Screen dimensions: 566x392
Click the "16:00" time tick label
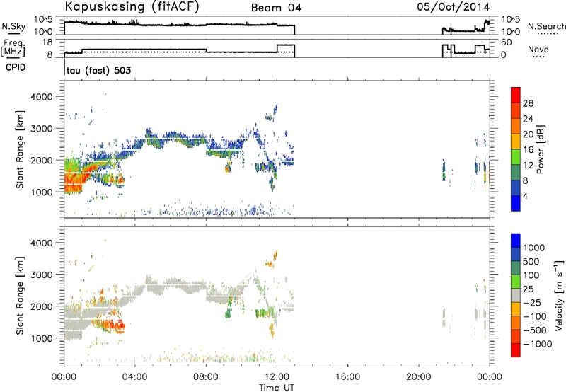pos(347,377)
